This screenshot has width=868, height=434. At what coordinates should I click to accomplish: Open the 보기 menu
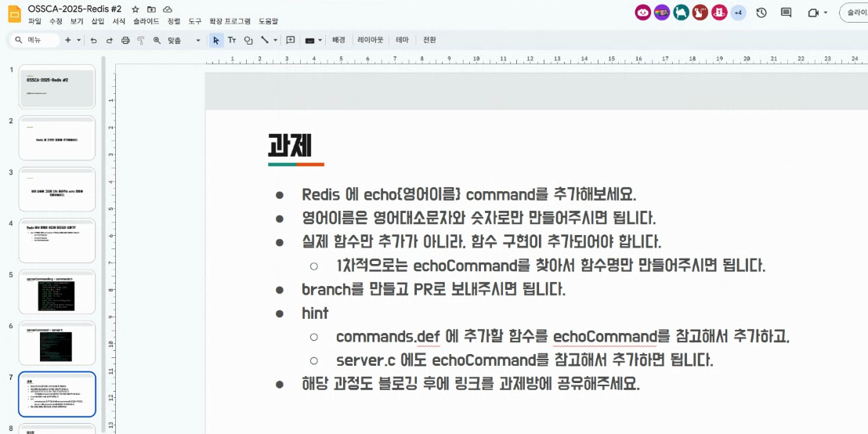pos(77,21)
